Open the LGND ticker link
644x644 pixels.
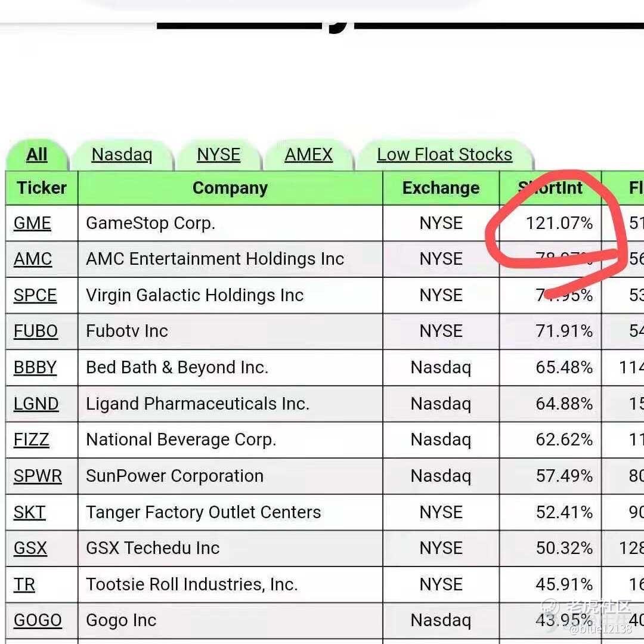pos(36,404)
